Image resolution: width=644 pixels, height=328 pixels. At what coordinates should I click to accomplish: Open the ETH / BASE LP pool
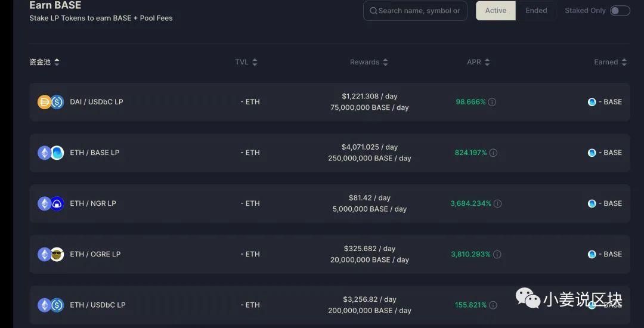[94, 153]
